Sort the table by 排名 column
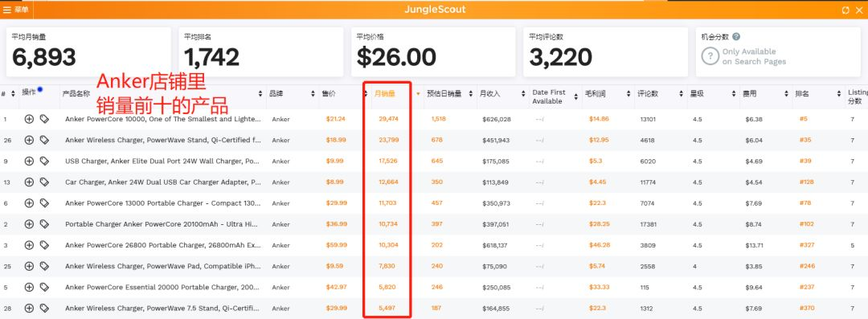The width and height of the screenshot is (868, 319). 801,94
